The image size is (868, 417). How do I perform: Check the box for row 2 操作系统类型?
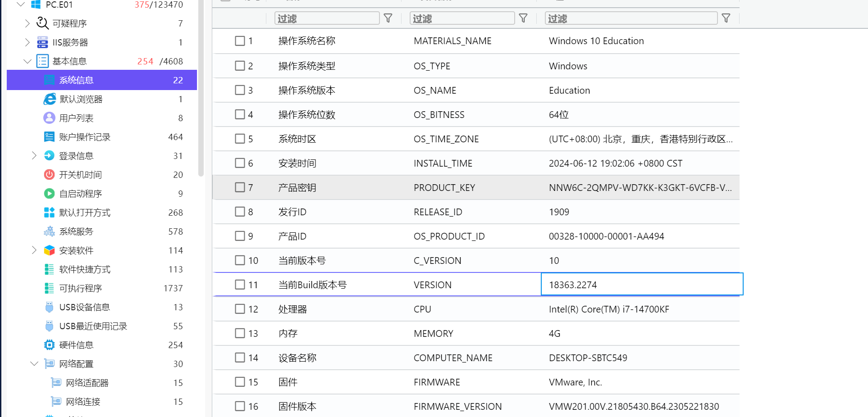240,66
